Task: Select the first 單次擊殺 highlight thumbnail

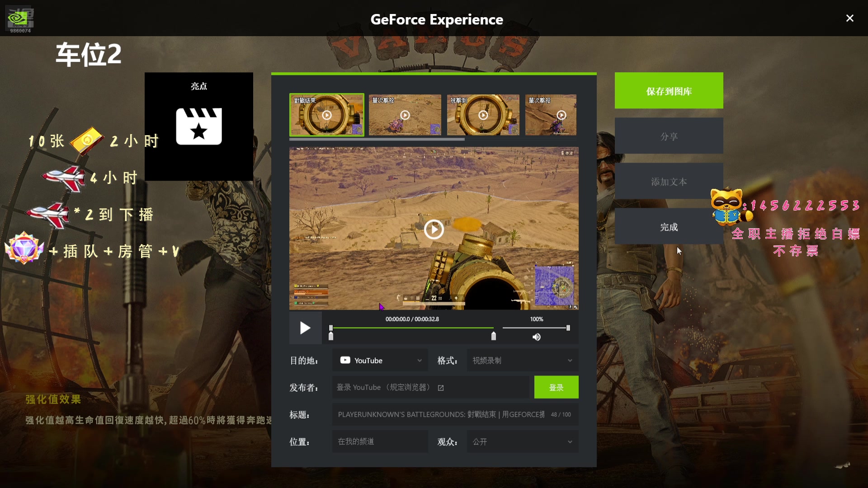Action: pyautogui.click(x=405, y=115)
